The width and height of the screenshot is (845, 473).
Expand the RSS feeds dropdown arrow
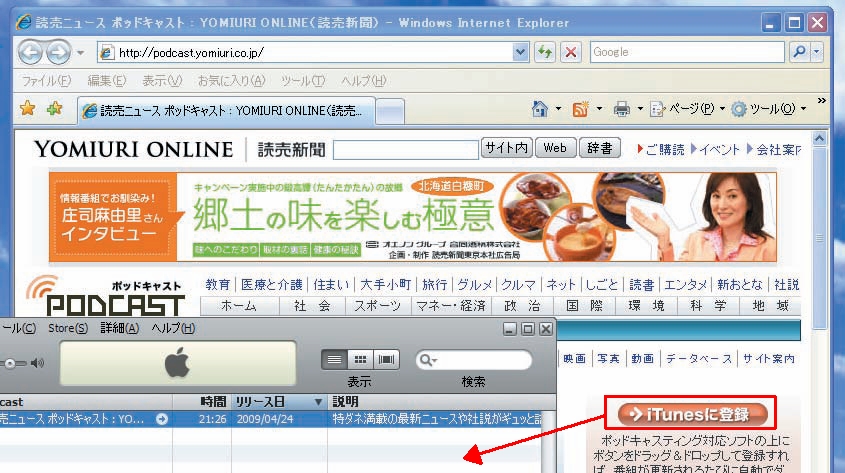click(x=599, y=109)
